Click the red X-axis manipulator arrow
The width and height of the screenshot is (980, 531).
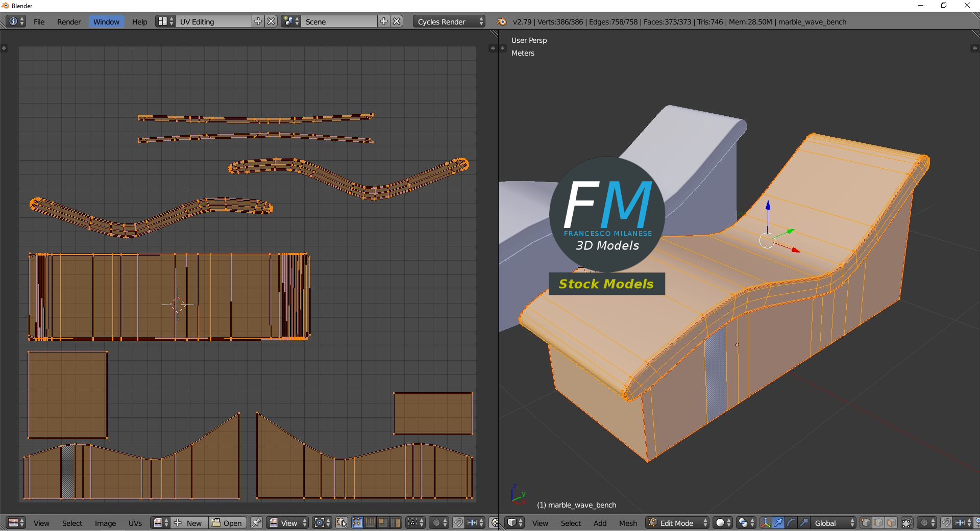click(795, 250)
